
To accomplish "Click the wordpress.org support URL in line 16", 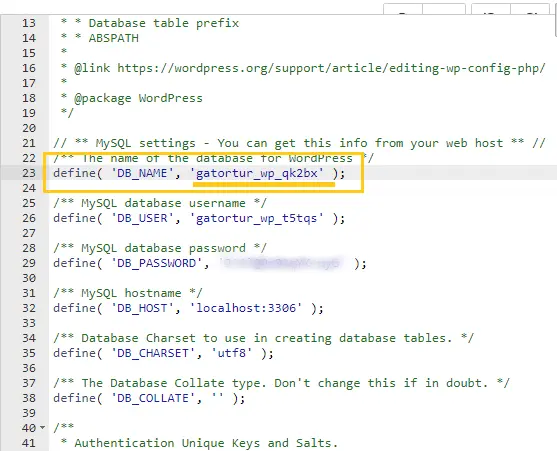I will 331,68.
